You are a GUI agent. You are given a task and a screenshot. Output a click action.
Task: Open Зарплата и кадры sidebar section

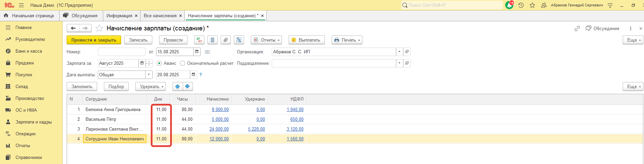[x=33, y=122]
